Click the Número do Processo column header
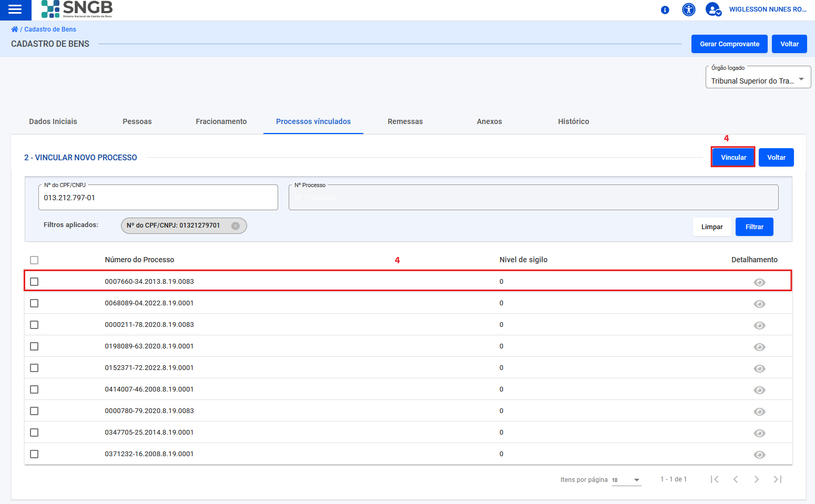The height and width of the screenshot is (504, 815). (x=139, y=260)
